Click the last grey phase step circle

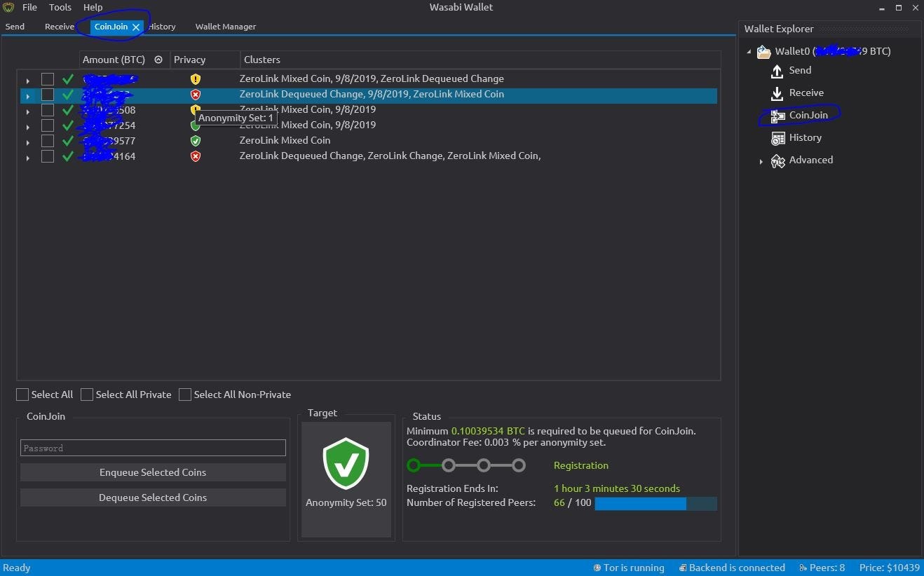(518, 465)
